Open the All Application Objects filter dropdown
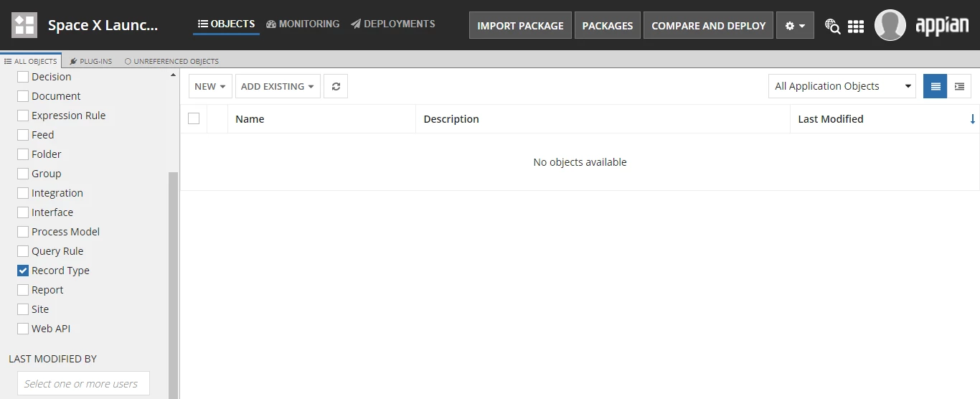Viewport: 980px width, 399px height. tap(842, 86)
